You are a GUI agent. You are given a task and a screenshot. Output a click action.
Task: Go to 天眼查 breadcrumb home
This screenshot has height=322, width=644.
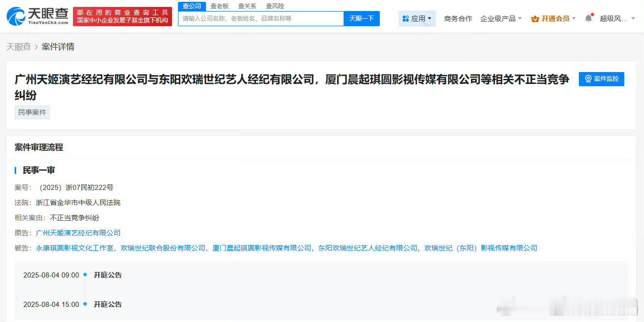point(19,47)
